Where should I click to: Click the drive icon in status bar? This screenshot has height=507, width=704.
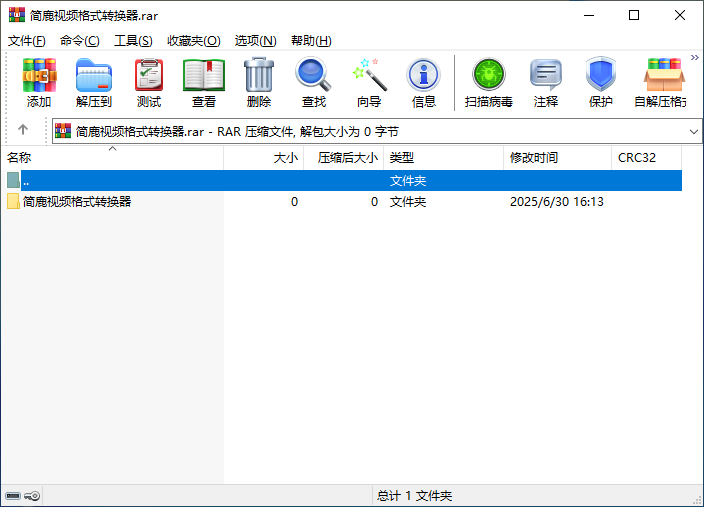click(x=13, y=496)
